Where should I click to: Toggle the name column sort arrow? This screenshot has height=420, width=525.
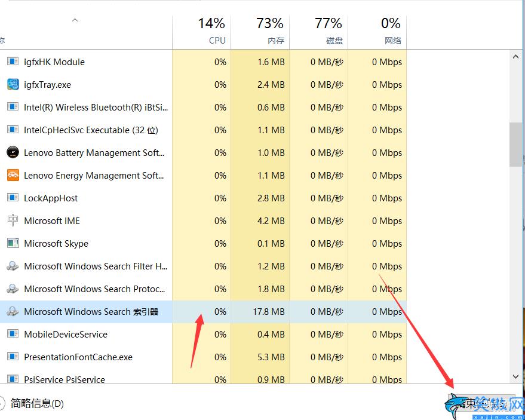point(75,20)
